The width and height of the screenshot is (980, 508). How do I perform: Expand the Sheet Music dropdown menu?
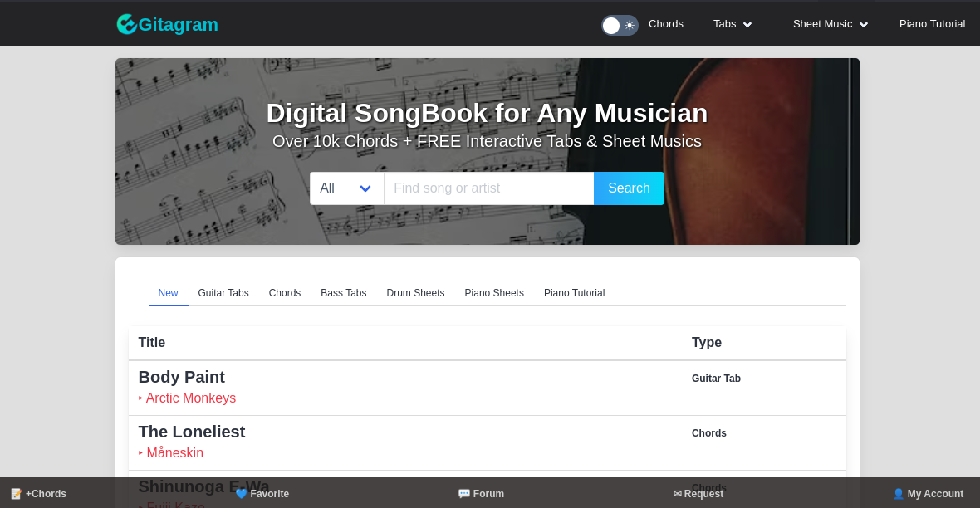(x=831, y=24)
